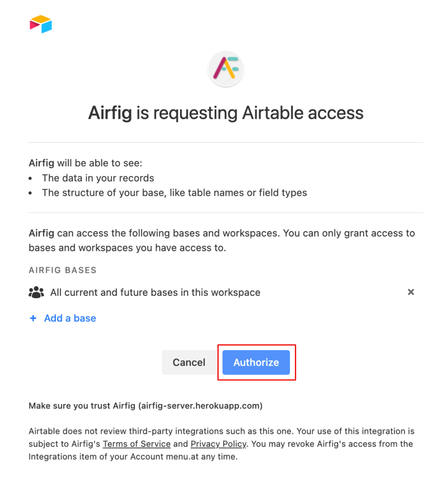Authorize Airfig access to Airtable
The width and height of the screenshot is (448, 483).
256,362
